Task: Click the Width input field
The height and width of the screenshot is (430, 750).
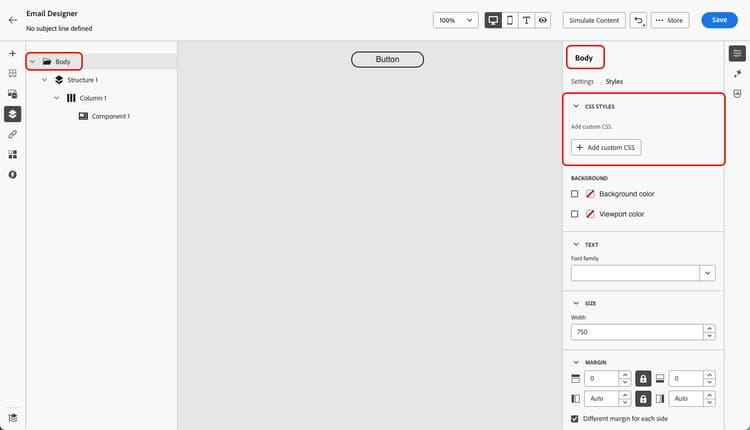Action: pos(637,332)
